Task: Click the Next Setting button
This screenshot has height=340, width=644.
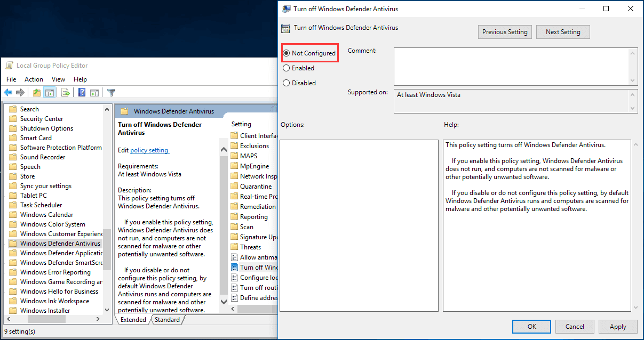Action: [563, 32]
